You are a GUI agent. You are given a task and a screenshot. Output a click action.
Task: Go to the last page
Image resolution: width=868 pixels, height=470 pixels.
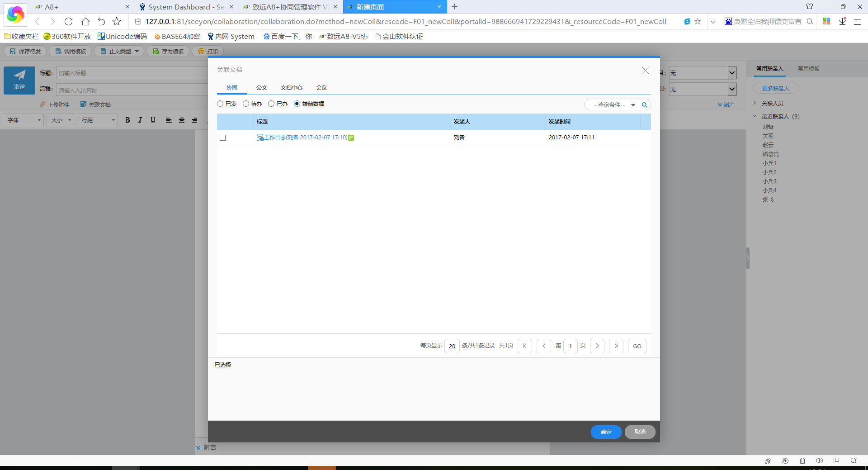click(616, 346)
